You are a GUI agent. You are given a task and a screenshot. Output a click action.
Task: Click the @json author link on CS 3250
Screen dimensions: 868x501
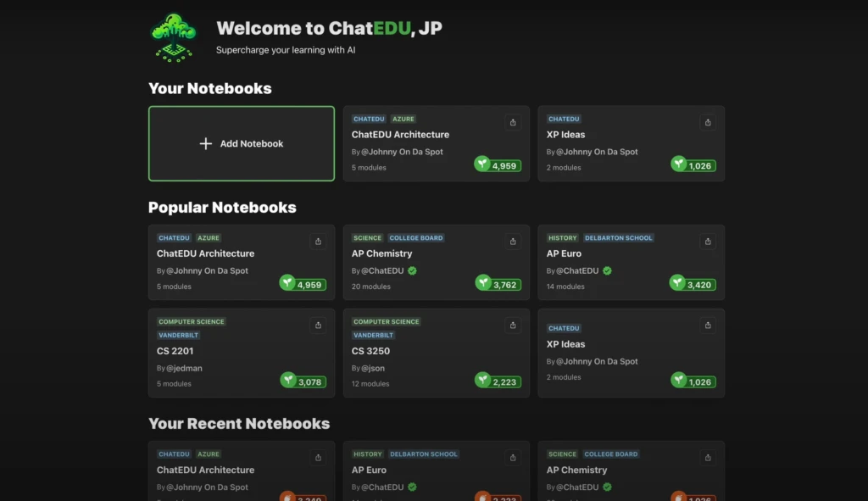pyautogui.click(x=373, y=368)
